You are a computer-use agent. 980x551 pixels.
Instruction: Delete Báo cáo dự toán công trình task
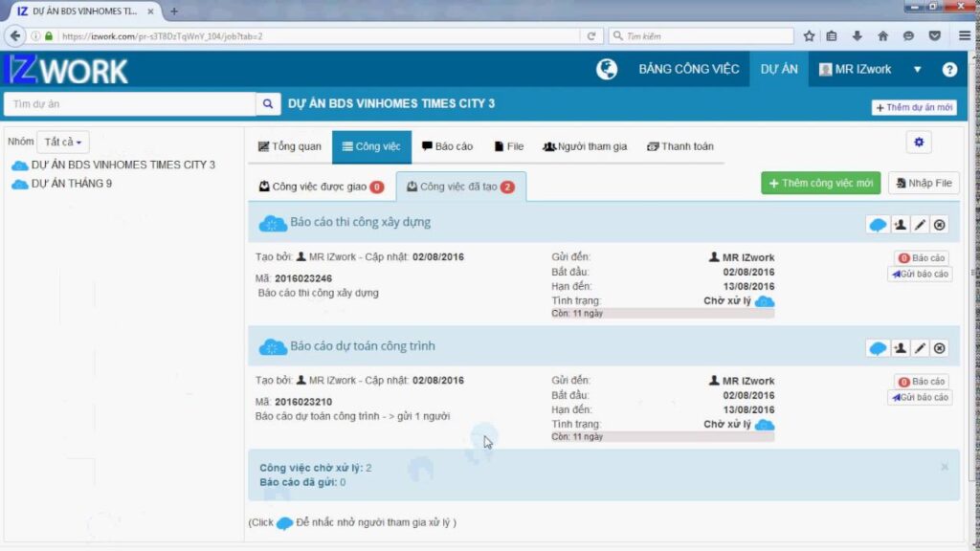[x=940, y=348]
